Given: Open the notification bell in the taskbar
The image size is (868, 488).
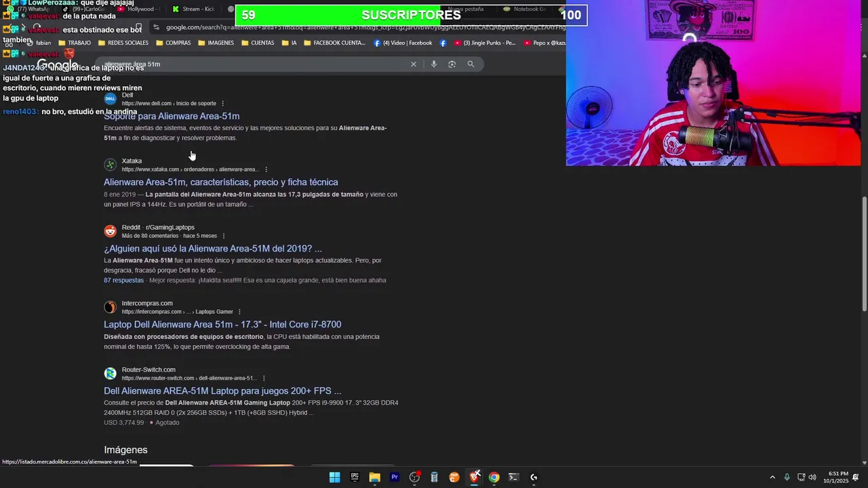Looking at the screenshot, I should [x=856, y=477].
